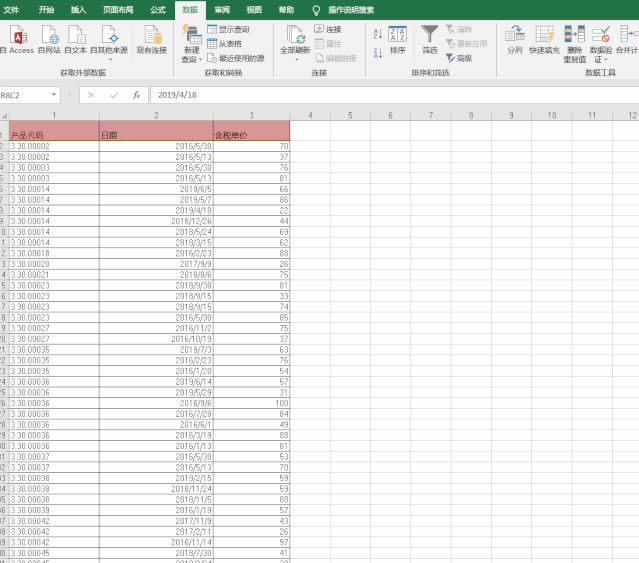Expand the Name Box dropdown arrow
Image resolution: width=639 pixels, height=563 pixels.
point(54,95)
